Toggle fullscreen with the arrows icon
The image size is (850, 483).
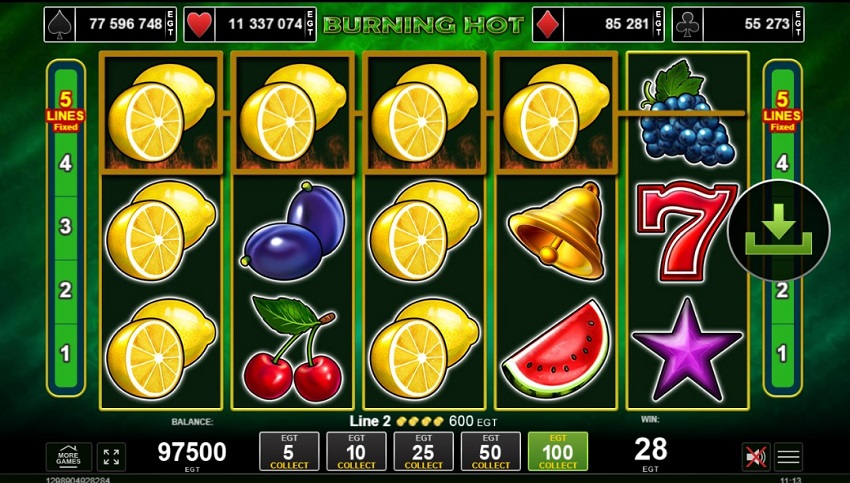point(111,456)
